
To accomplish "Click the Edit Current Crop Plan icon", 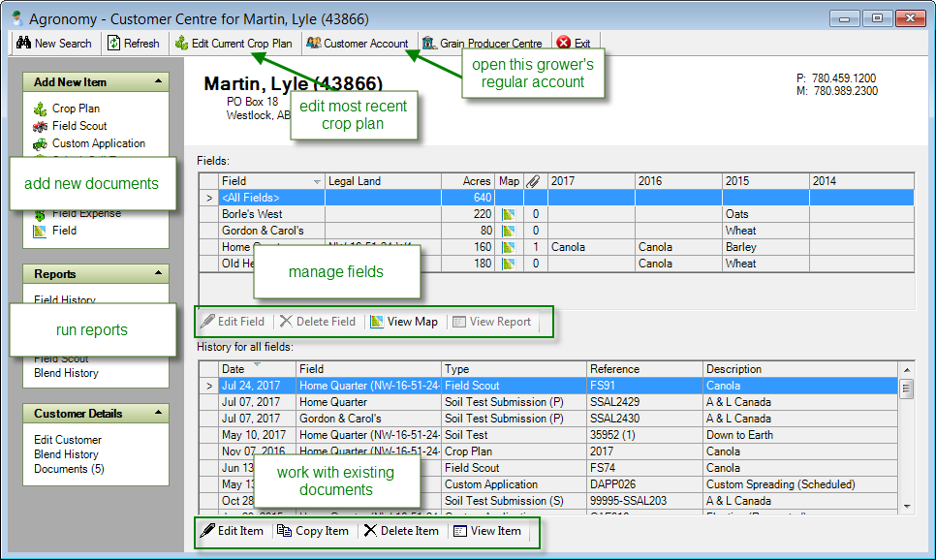I will (x=181, y=43).
